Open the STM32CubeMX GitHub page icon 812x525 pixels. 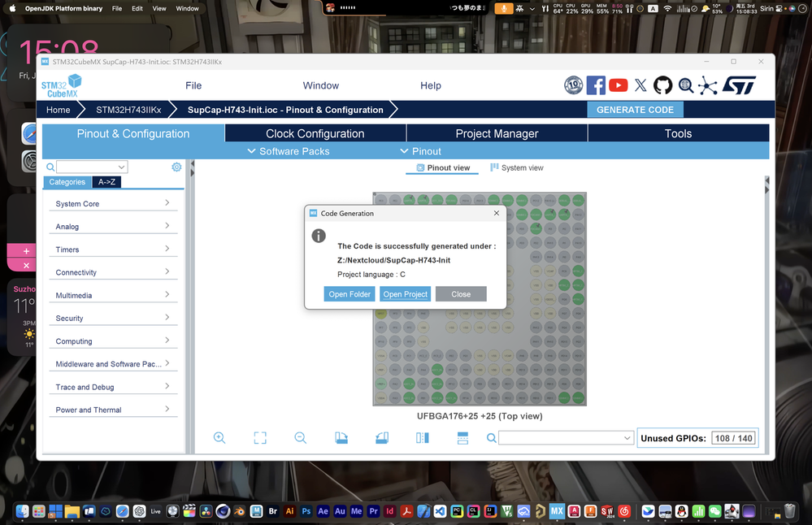[x=662, y=85]
